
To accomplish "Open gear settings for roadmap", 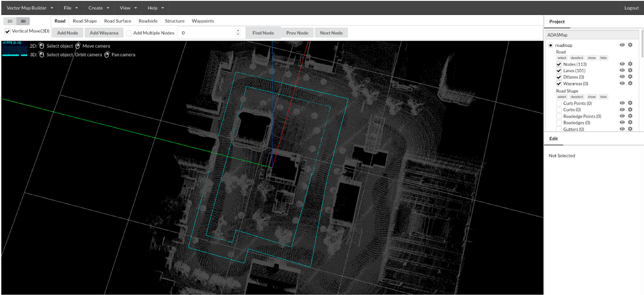I will click(630, 45).
